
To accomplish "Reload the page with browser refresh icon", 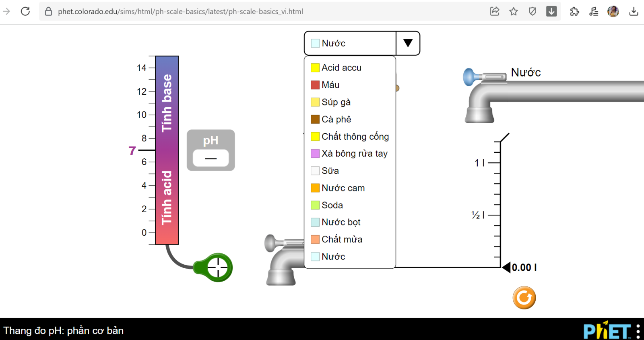I will coord(25,11).
